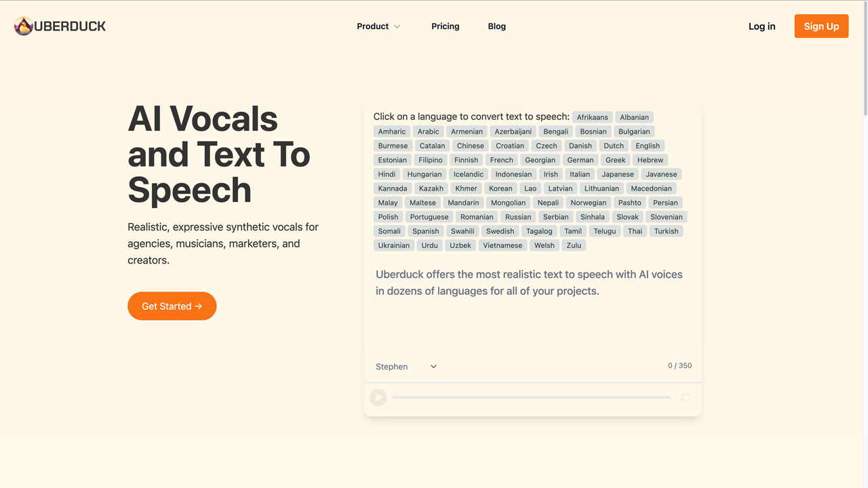Choose Icelandic from the language list
The width and height of the screenshot is (868, 488).
tap(468, 174)
